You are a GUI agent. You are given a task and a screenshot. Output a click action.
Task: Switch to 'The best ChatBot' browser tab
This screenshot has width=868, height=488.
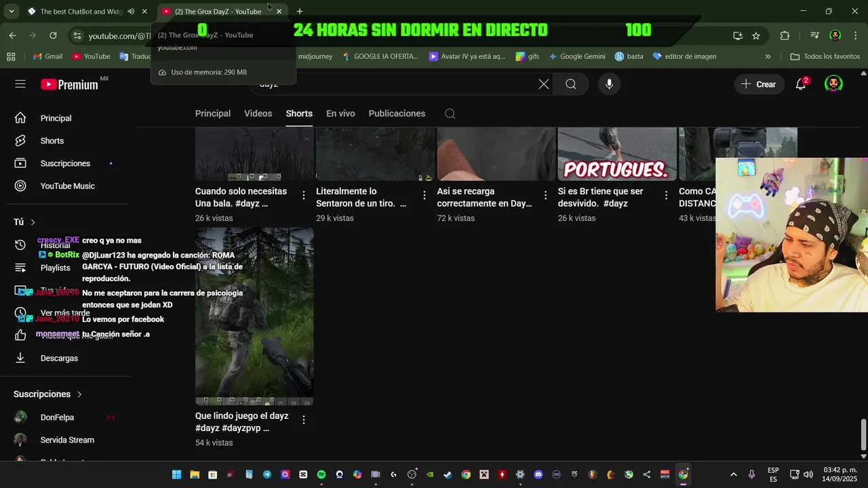pos(80,12)
